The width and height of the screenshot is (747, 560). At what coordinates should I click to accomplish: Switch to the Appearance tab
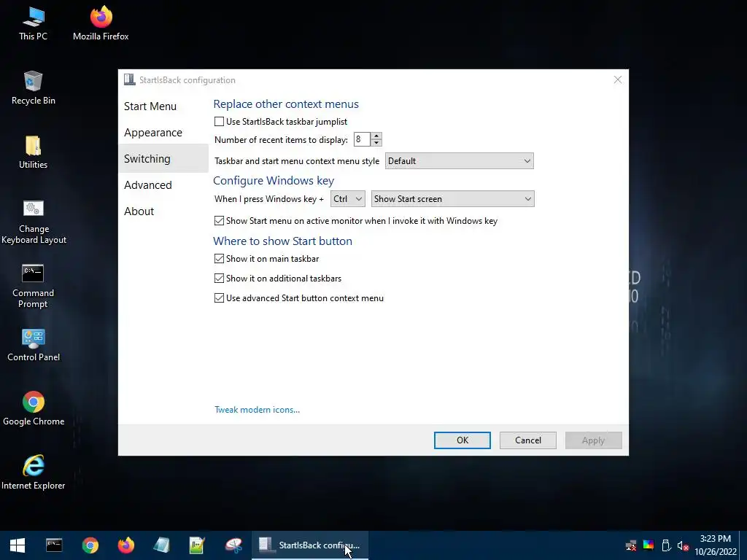tap(153, 133)
